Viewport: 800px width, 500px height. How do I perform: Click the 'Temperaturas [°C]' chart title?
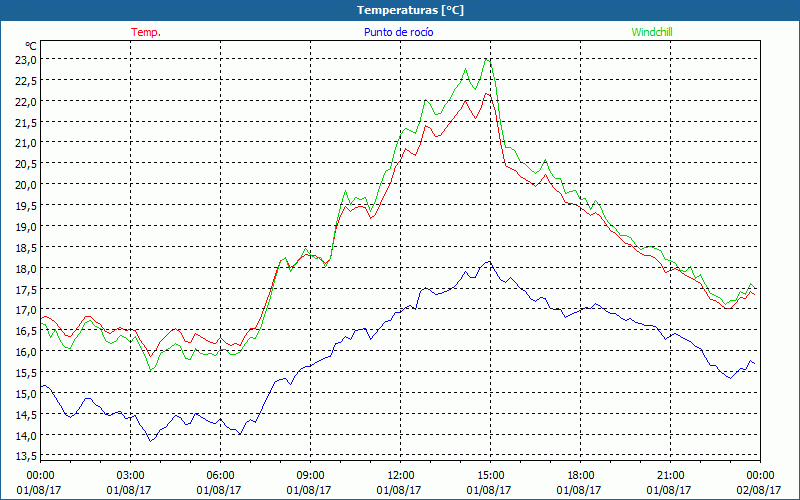(x=410, y=10)
